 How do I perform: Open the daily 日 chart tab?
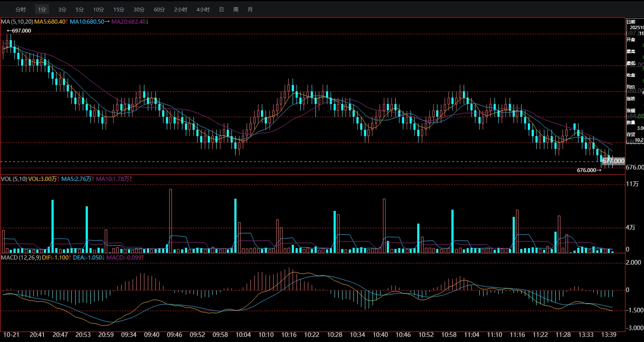221,9
